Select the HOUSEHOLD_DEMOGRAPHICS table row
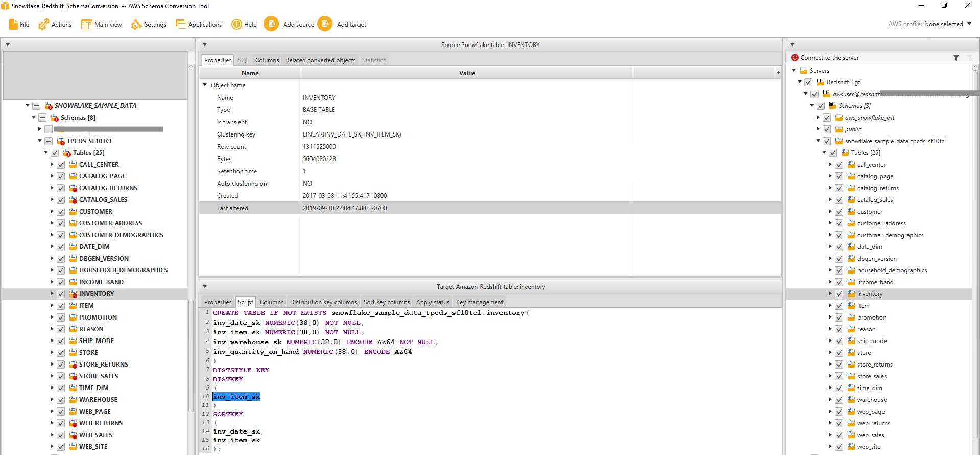Image resolution: width=980 pixels, height=455 pixels. tap(95, 270)
